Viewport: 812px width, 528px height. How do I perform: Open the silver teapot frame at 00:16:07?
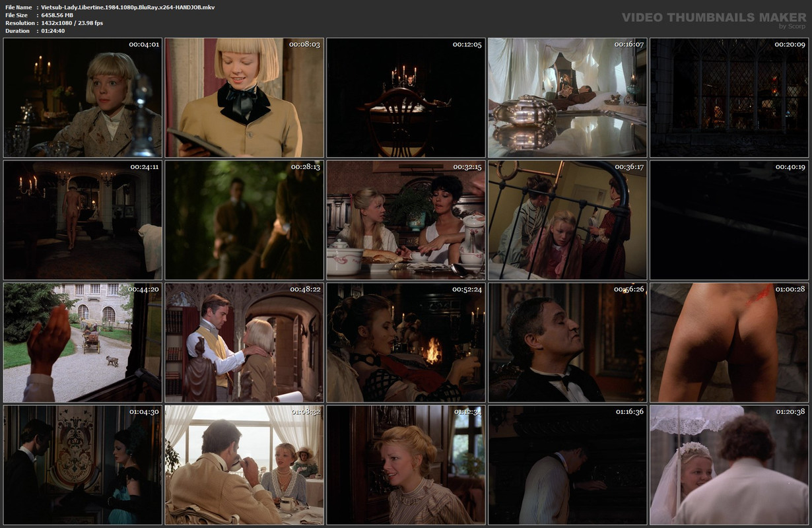tap(568, 98)
